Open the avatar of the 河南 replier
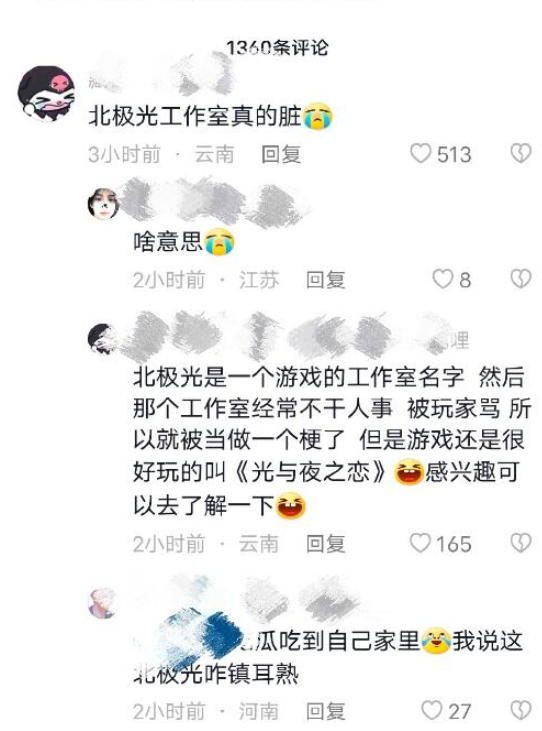 (x=103, y=603)
